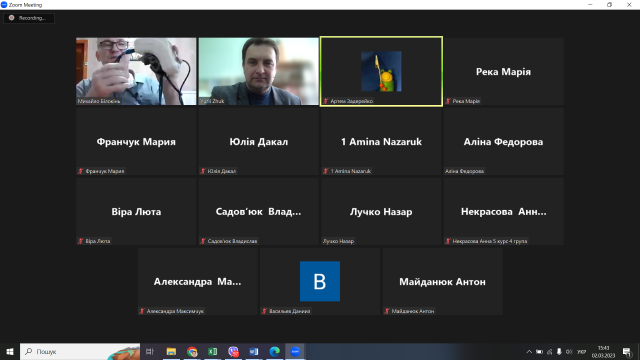Click muted mic icon on 1 Amina Nazaruk tile
Image resolution: width=640 pixels, height=360 pixels.
[x=326, y=171]
